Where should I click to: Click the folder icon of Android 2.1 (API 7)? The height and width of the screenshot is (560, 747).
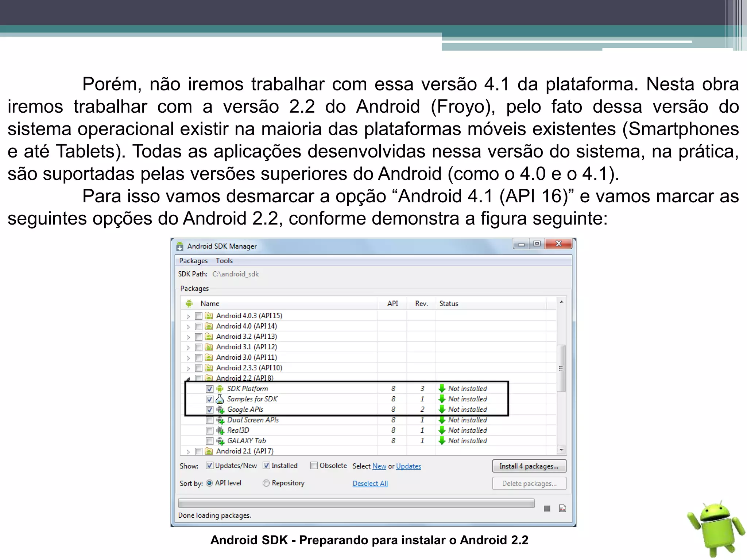click(x=209, y=451)
